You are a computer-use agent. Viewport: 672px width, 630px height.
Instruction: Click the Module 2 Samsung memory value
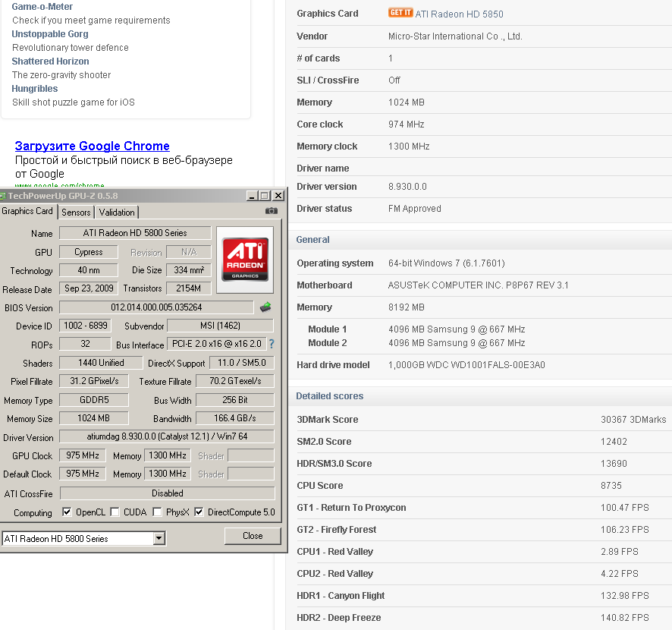[457, 343]
